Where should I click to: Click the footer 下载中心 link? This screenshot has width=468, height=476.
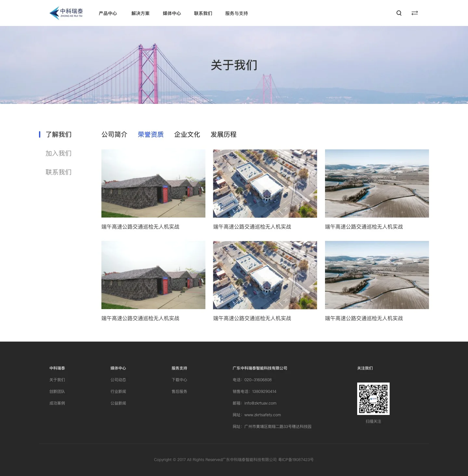pyautogui.click(x=179, y=380)
